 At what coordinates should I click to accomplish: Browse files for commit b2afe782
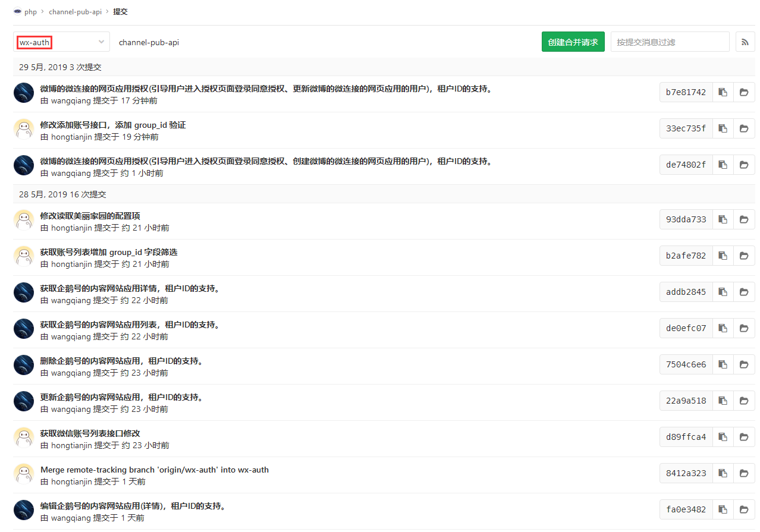tap(744, 256)
